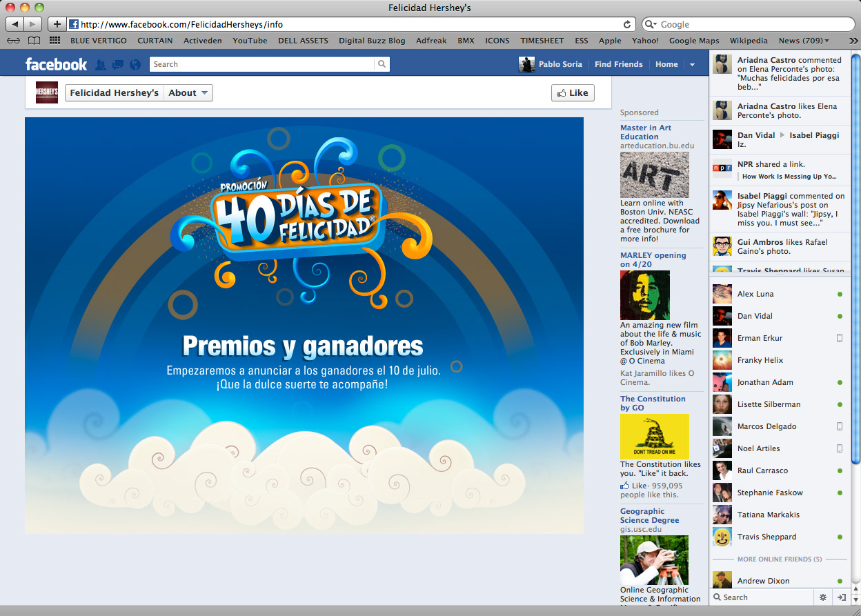The width and height of the screenshot is (861, 616).
Task: Open the Facebook account dropdown arrow
Action: coord(692,64)
